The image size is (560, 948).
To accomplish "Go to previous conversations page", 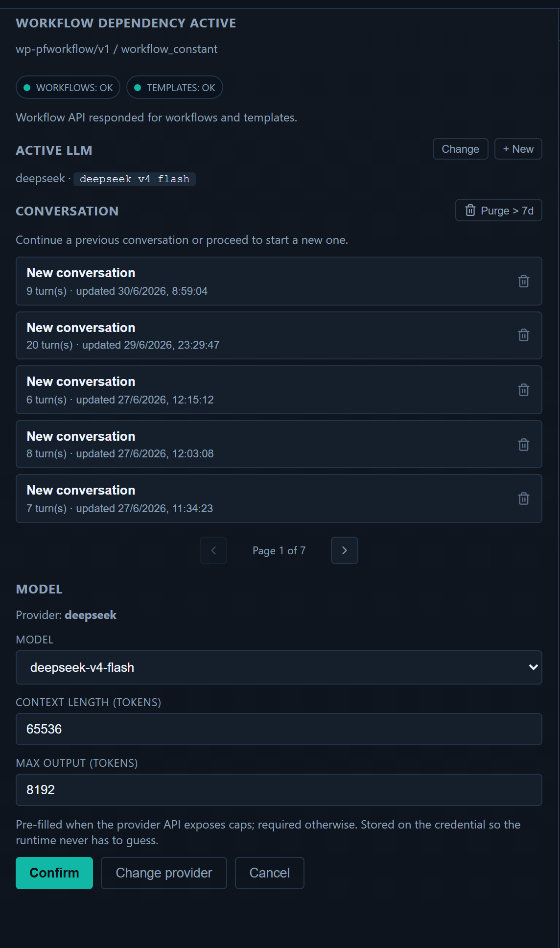I will [213, 550].
